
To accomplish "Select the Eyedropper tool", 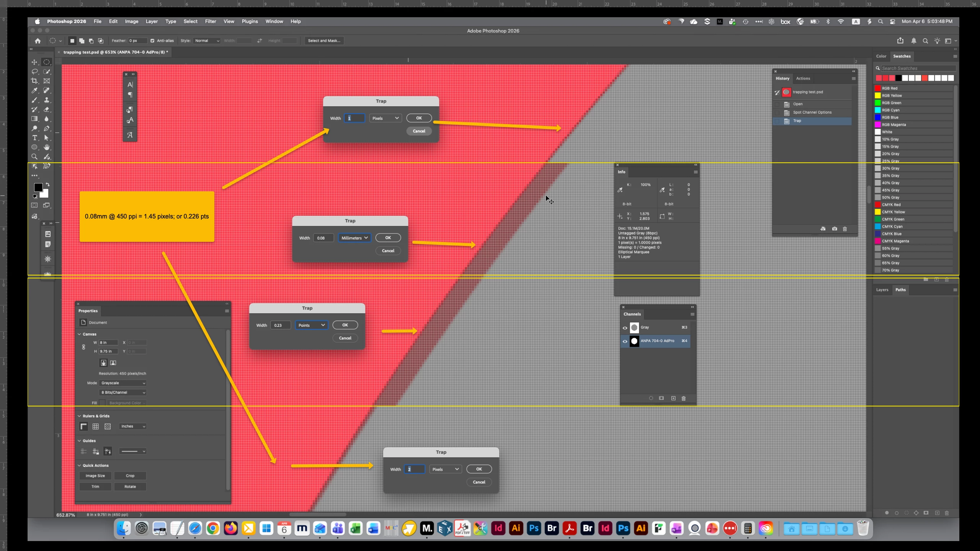I will point(34,90).
